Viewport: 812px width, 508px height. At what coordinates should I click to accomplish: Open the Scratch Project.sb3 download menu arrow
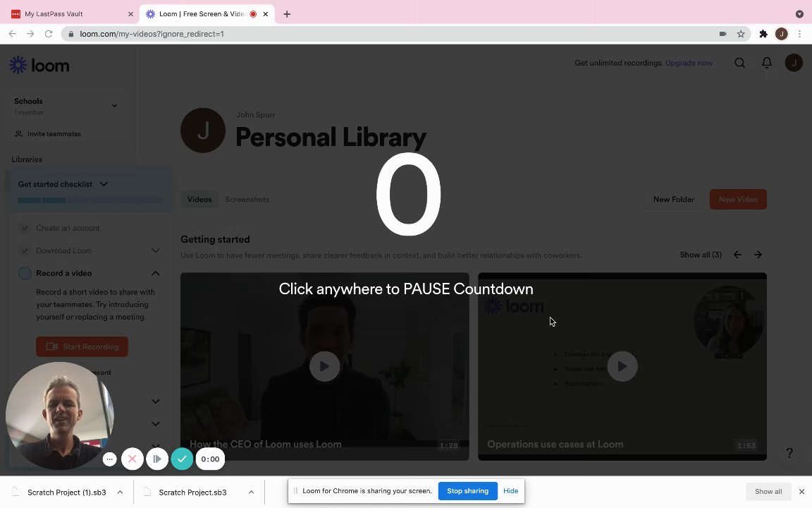click(x=251, y=492)
